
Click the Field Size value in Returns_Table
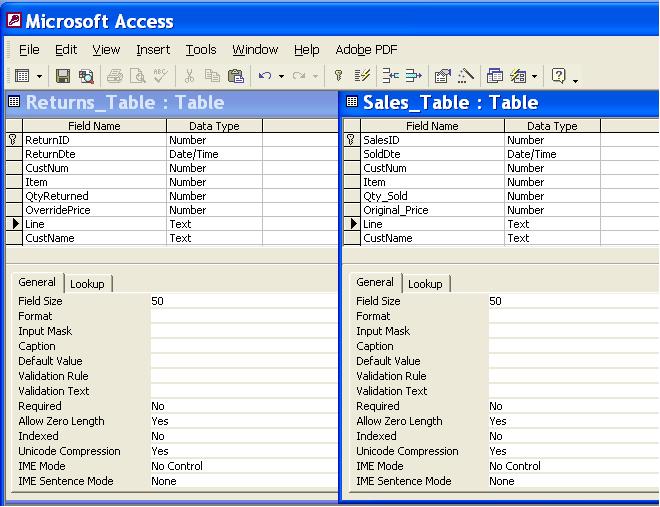[x=243, y=301]
